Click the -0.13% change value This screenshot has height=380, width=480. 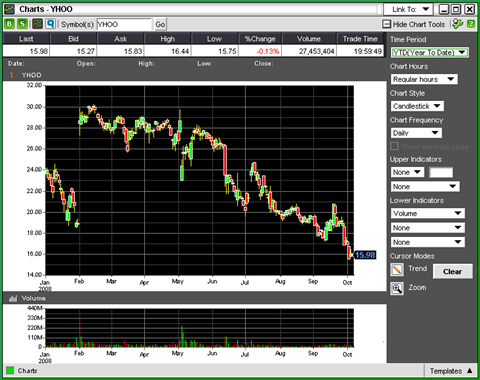pyautogui.click(x=268, y=51)
